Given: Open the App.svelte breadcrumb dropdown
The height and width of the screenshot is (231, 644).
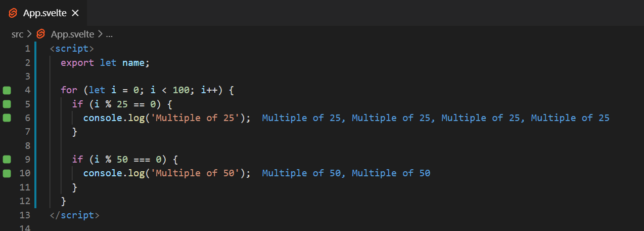Looking at the screenshot, I should [72, 34].
